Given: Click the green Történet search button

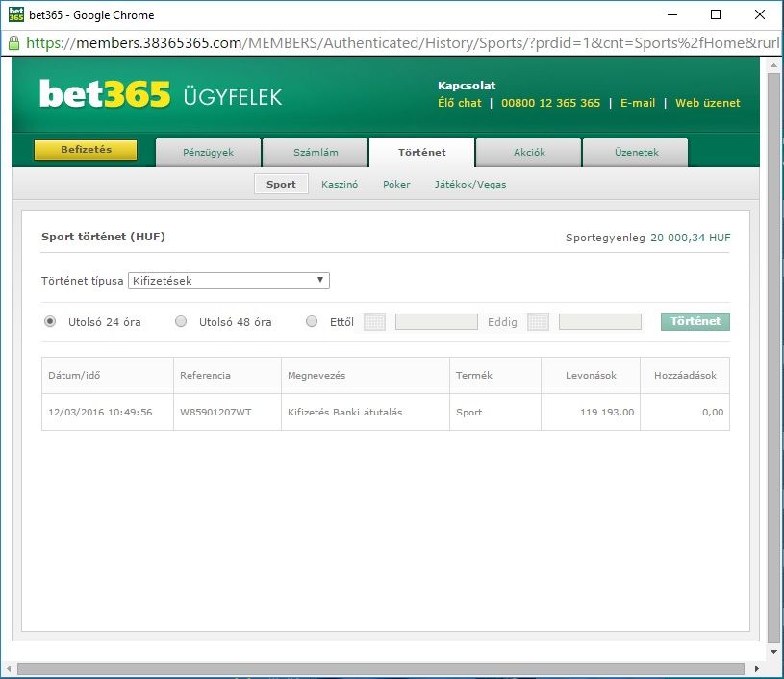Looking at the screenshot, I should coord(695,321).
